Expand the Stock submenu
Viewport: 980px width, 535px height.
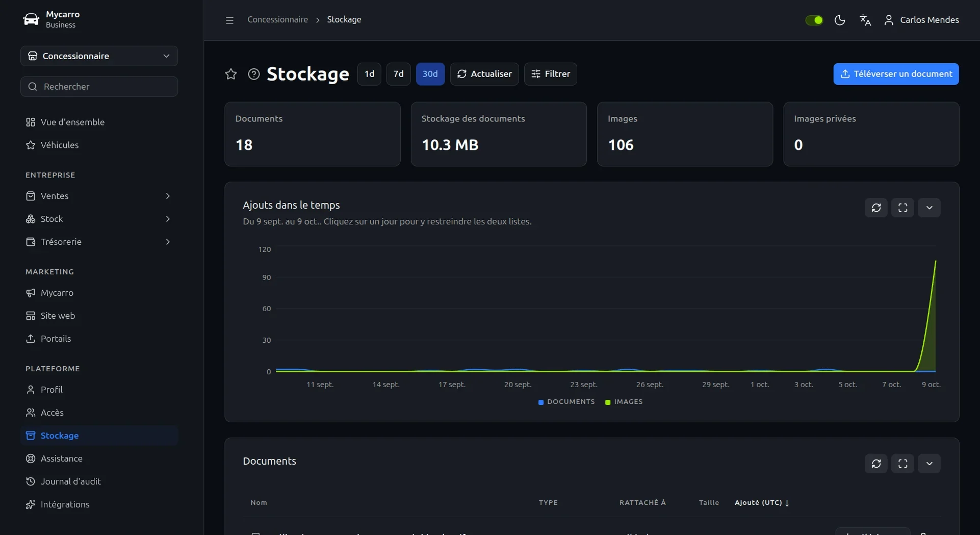click(x=99, y=219)
